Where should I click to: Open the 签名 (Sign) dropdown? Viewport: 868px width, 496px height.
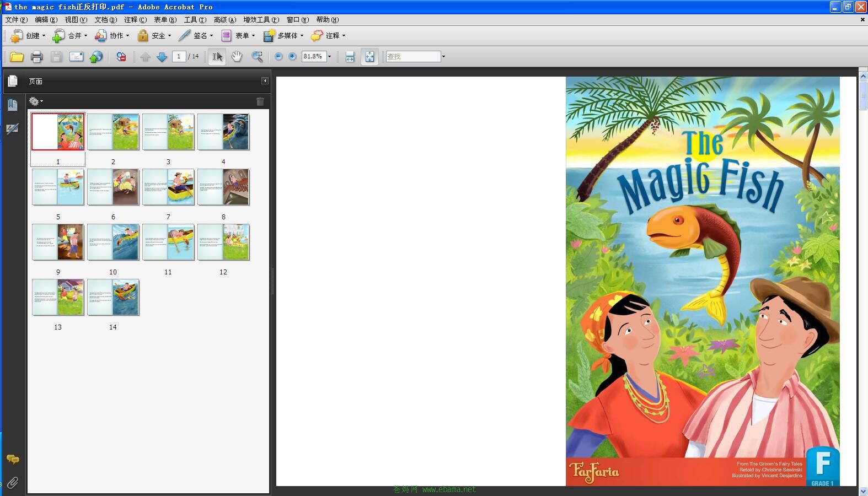coord(196,36)
